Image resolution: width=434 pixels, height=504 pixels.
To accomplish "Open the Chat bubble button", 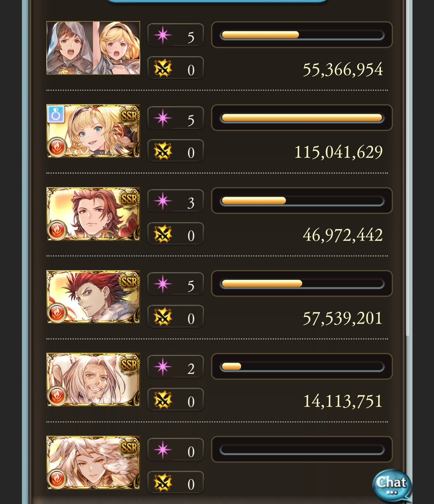I will pos(392,485).
